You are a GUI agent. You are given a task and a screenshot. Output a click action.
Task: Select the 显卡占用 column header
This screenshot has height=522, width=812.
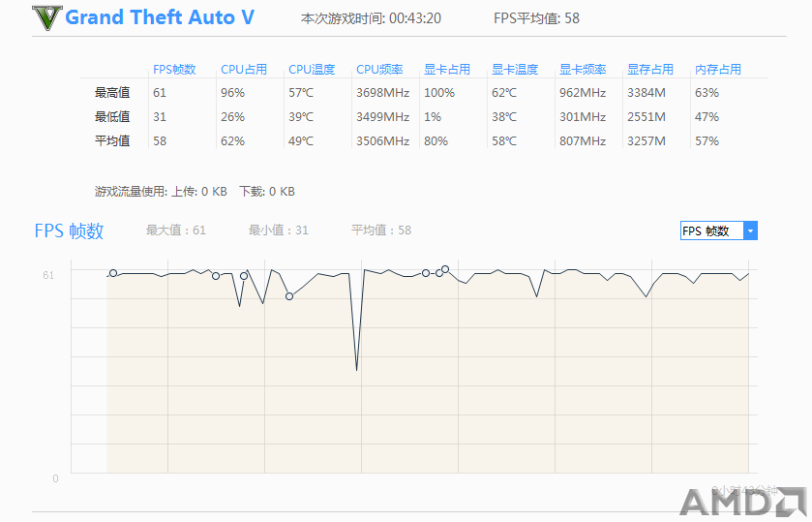447,70
